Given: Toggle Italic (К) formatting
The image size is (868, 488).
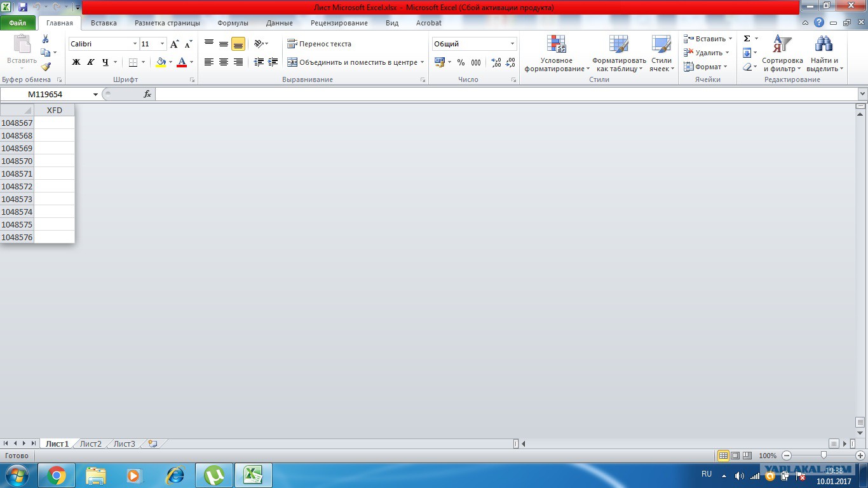Looking at the screenshot, I should (x=91, y=62).
